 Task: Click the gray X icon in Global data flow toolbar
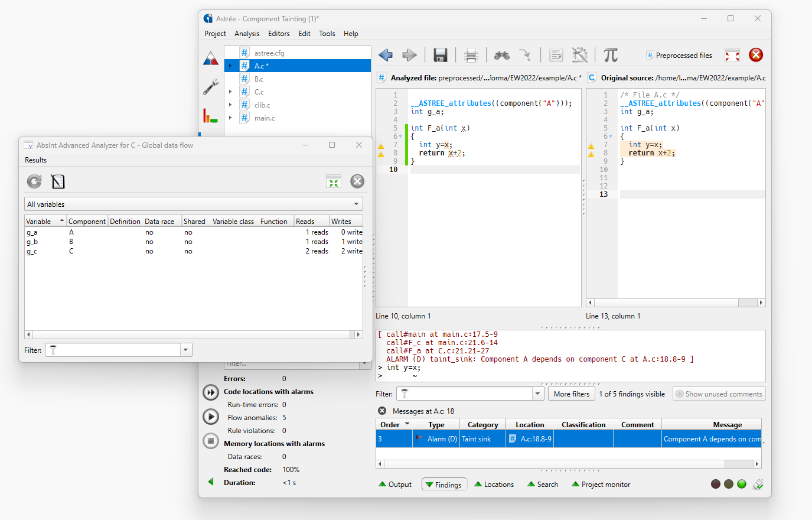pyautogui.click(x=357, y=181)
